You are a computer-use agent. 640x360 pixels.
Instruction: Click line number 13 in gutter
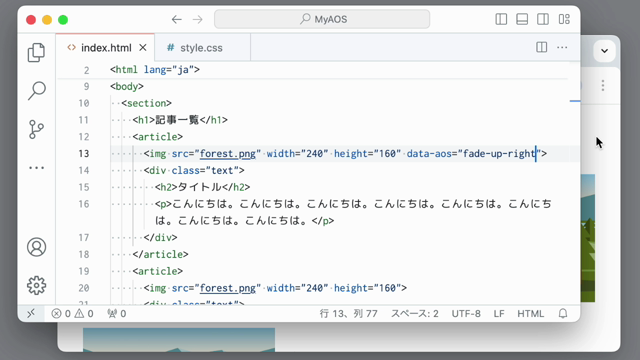pyautogui.click(x=84, y=153)
